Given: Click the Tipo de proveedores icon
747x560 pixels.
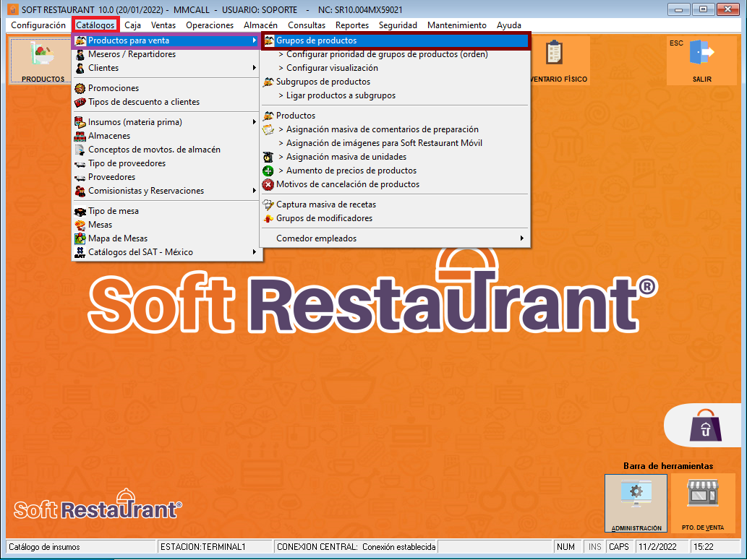Looking at the screenshot, I should point(80,163).
